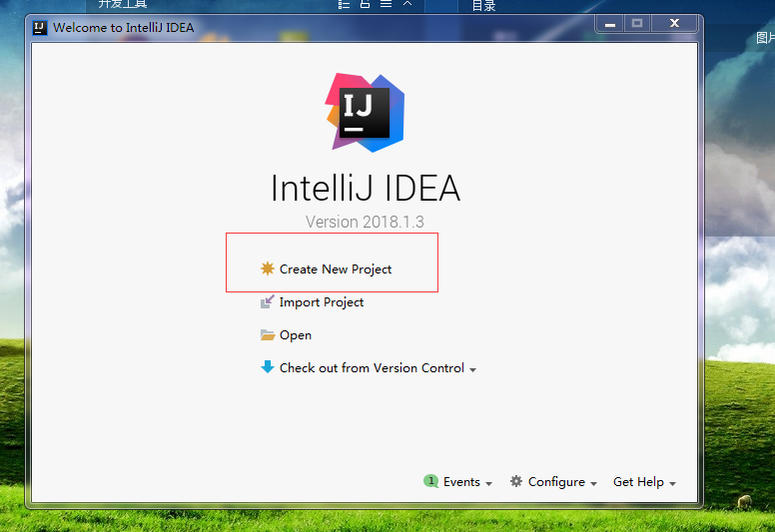The image size is (775, 532).
Task: Expand the Version Control dropdown arrow
Action: [x=473, y=370]
